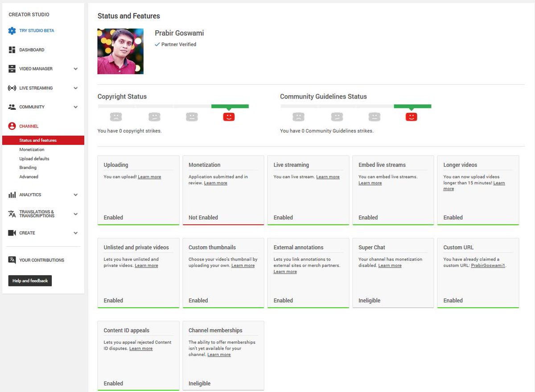Click 'Not Enabled' status in Monetization card
535x392 pixels.
coord(203,218)
